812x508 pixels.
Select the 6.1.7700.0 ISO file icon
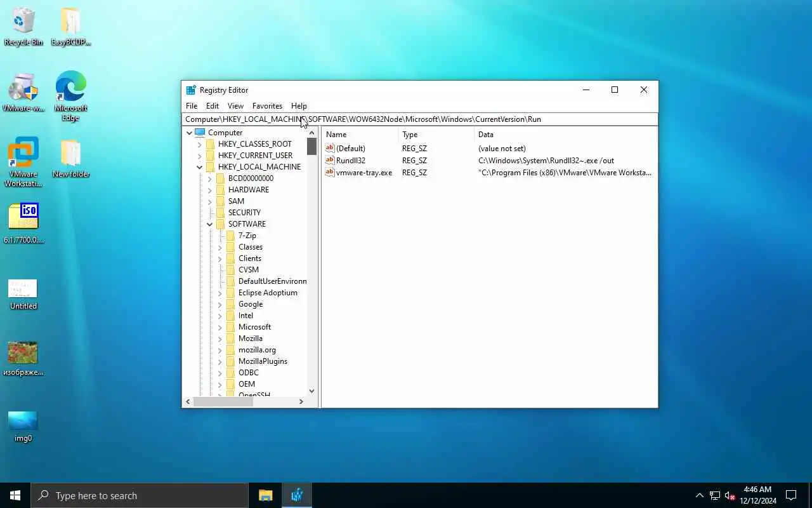(23, 222)
